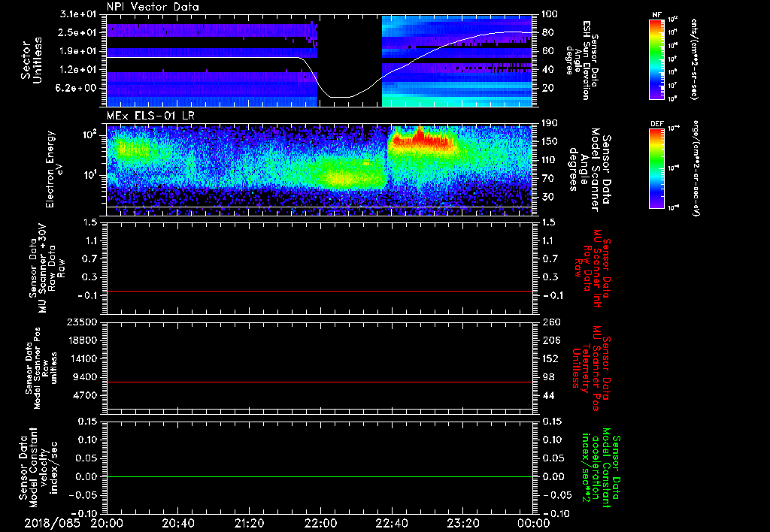Image resolution: width=770 pixels, height=532 pixels.
Task: Click the '23:20' time tick label
Action: coord(462,523)
